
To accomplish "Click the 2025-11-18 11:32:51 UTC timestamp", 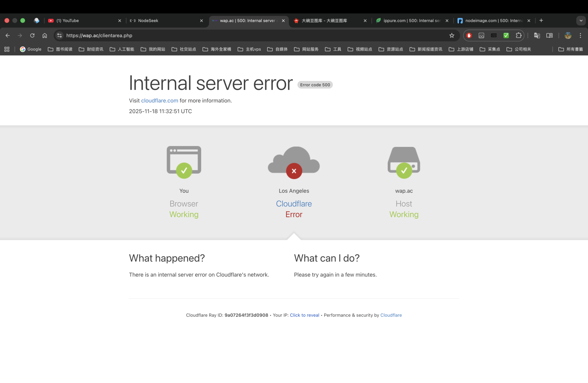I will 160,111.
